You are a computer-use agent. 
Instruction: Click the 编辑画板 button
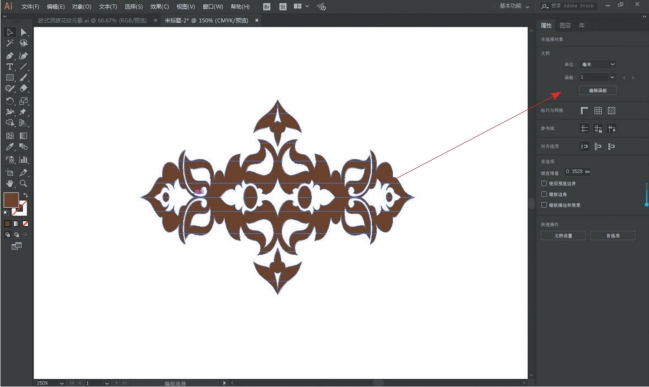tap(598, 90)
